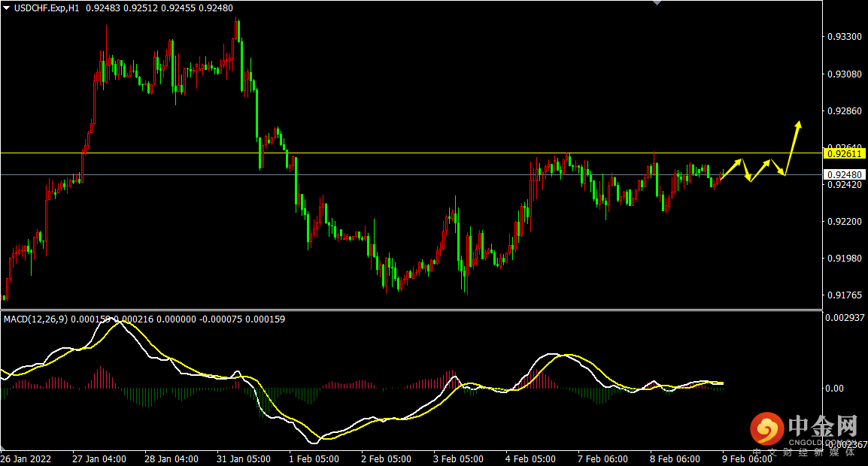Click the MACD(12,26,9) indicator label
Image resolution: width=868 pixels, height=466 pixels.
(35, 319)
